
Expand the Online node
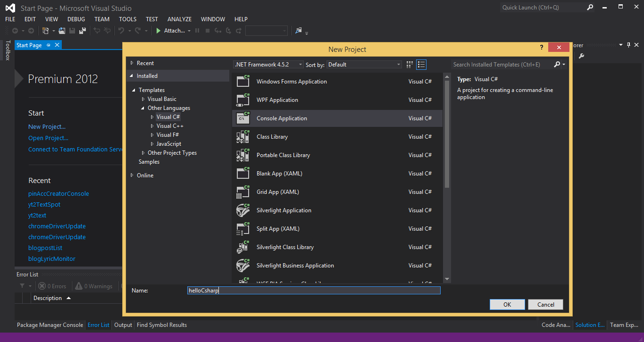tap(132, 175)
